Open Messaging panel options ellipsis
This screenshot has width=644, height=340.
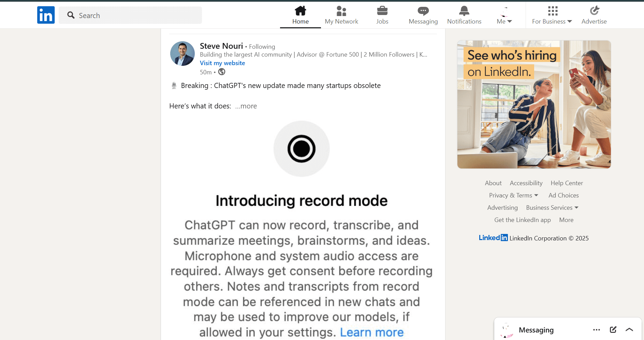coord(597,329)
